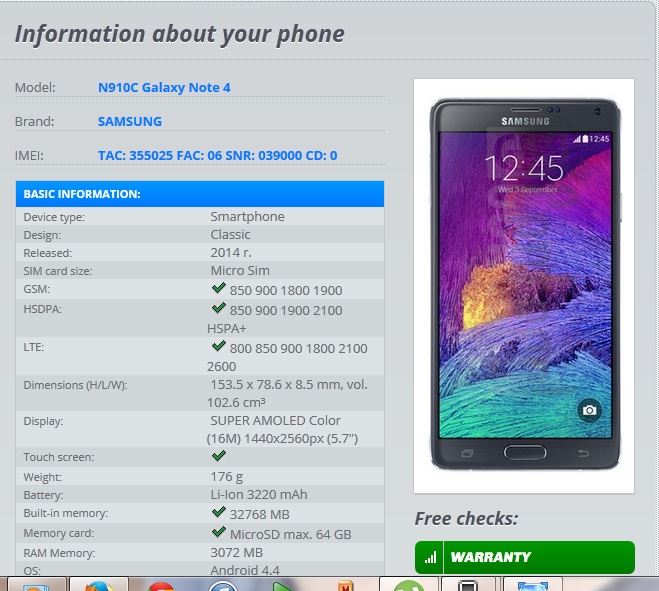Image resolution: width=659 pixels, height=591 pixels.
Task: Select the 'Li-Ion 3220 mAh' battery value
Action: click(259, 495)
